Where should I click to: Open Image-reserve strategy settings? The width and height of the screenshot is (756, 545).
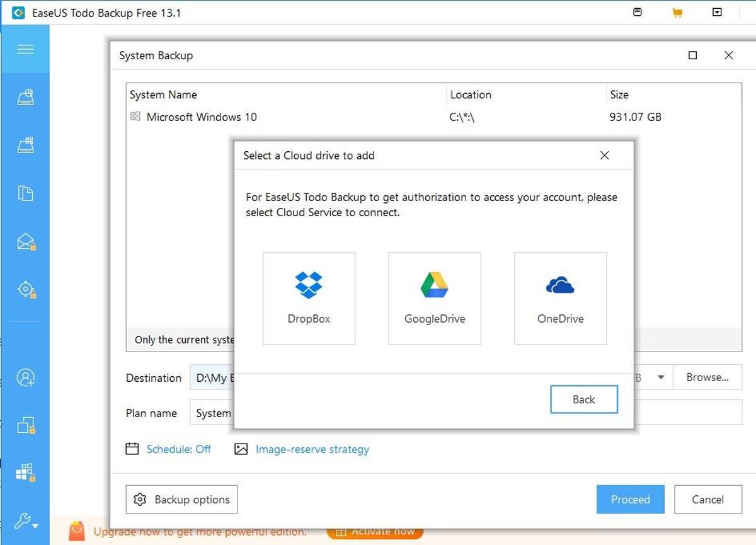[312, 449]
